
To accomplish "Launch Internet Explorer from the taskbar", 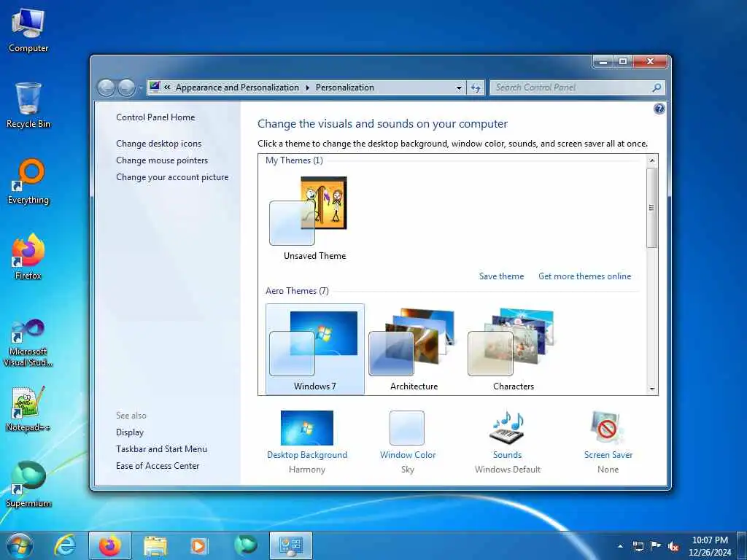I will [x=65, y=545].
